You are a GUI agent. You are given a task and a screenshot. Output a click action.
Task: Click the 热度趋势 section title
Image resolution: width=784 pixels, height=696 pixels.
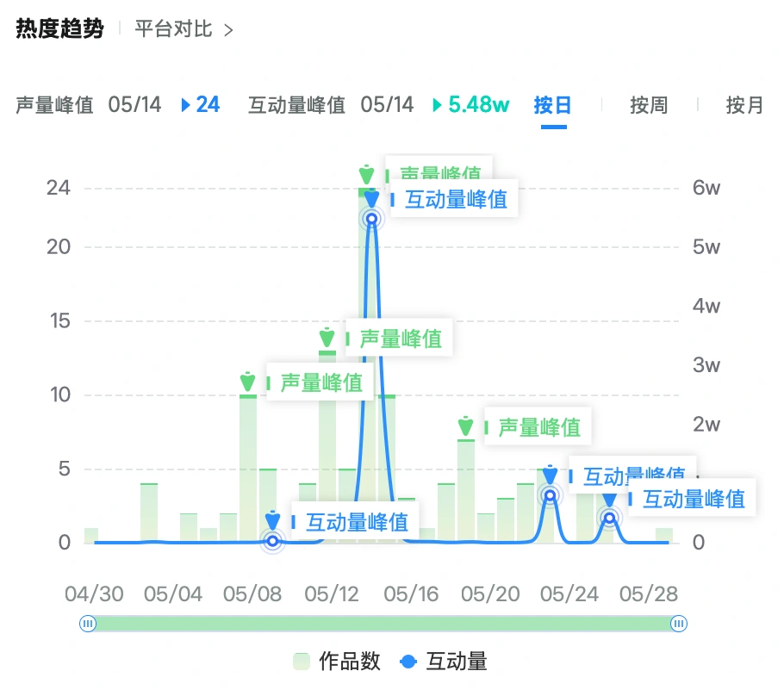click(60, 28)
